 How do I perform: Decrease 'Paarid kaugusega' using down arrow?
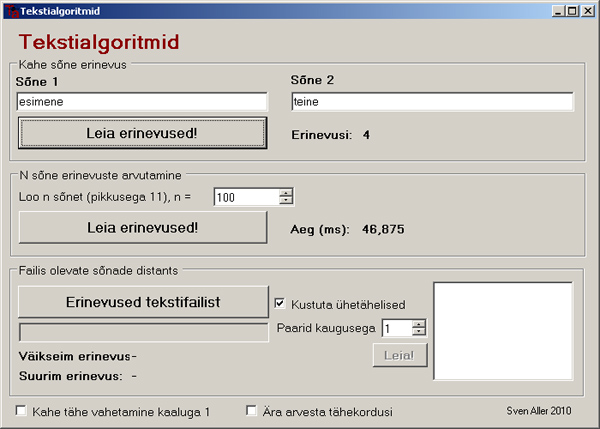418,332
